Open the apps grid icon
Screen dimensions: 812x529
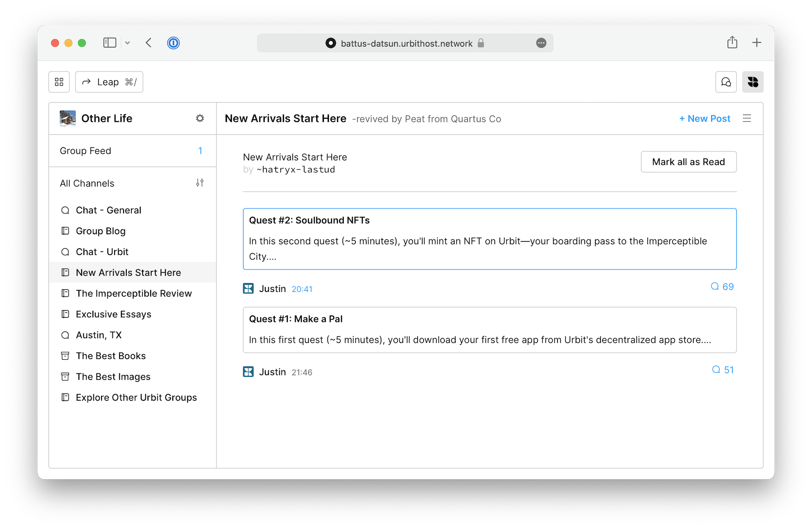[59, 82]
